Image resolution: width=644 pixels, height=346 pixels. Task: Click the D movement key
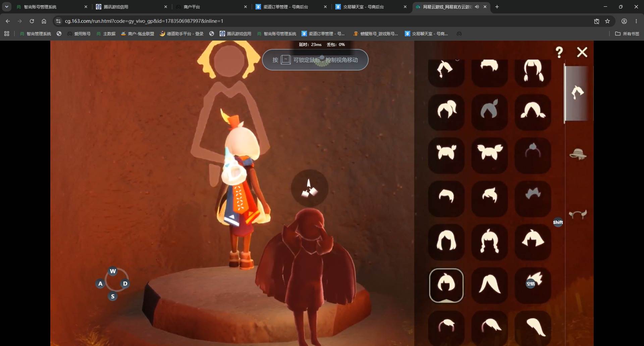click(x=125, y=284)
